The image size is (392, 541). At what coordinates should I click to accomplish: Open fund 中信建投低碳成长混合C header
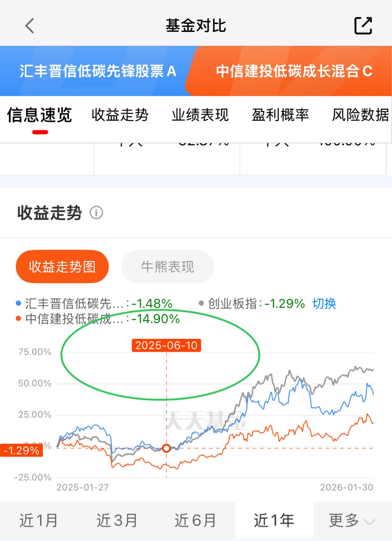294,71
